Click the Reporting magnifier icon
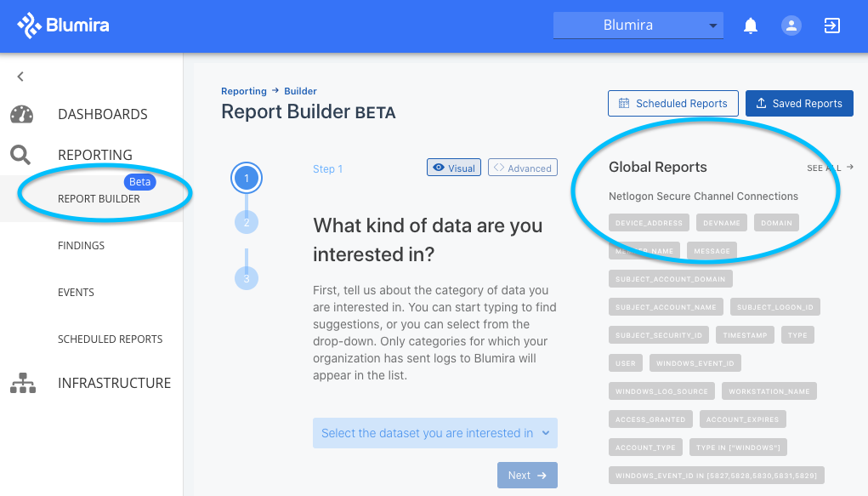The height and width of the screenshot is (496, 868). [x=20, y=155]
